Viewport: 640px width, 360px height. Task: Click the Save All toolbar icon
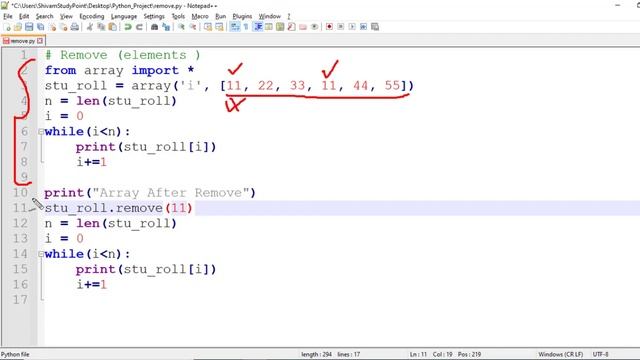(40, 27)
